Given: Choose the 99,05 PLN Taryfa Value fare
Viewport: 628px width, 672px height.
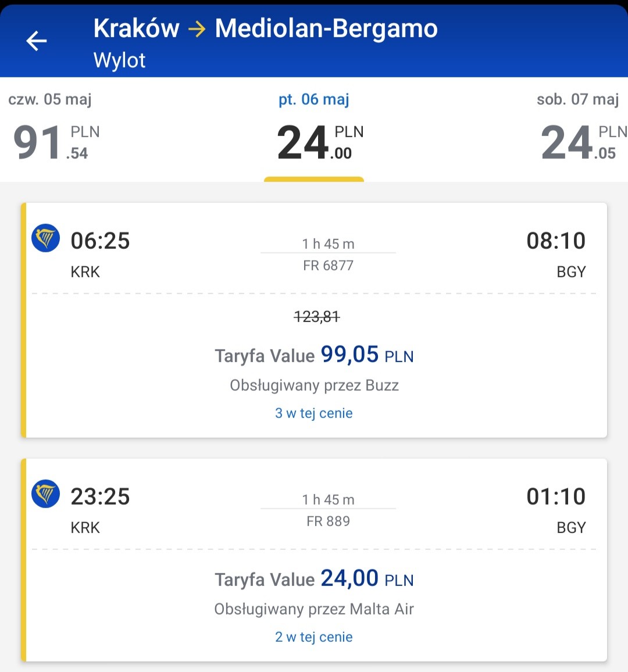Looking at the screenshot, I should (x=314, y=355).
